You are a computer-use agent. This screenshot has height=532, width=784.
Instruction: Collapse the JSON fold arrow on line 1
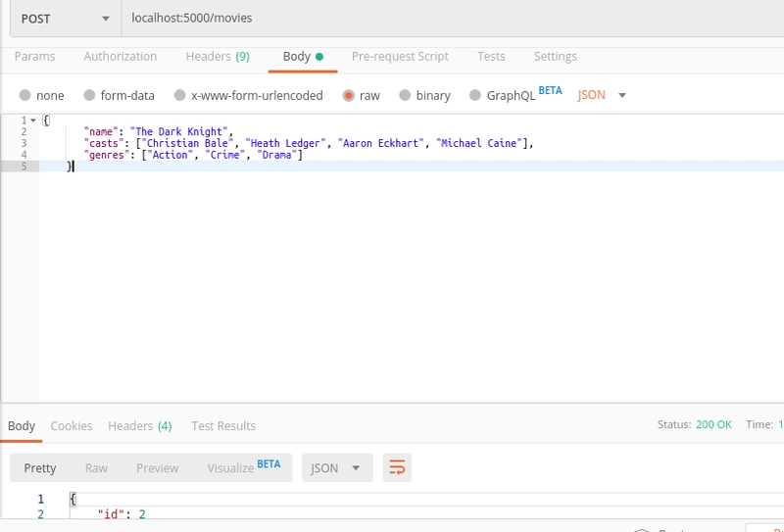(33, 121)
